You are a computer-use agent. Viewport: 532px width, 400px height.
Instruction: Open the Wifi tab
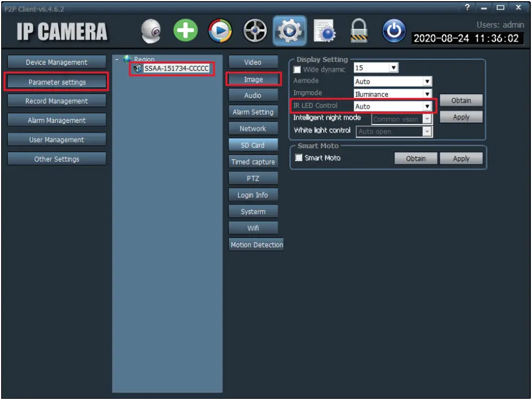click(253, 228)
